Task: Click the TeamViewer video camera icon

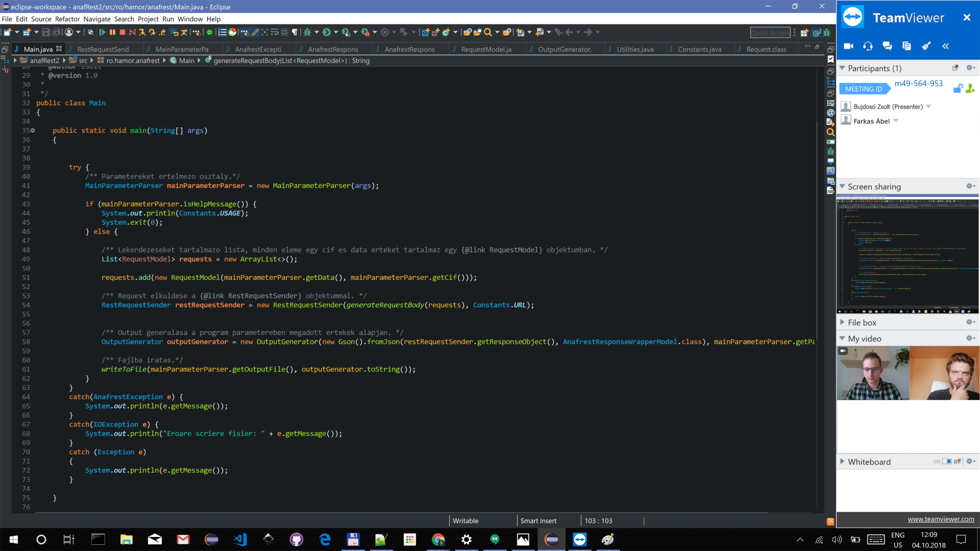Action: point(849,46)
